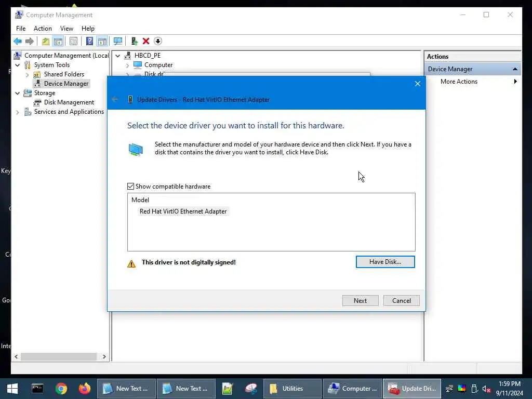Select Computer Management (Local) root node

click(66, 55)
